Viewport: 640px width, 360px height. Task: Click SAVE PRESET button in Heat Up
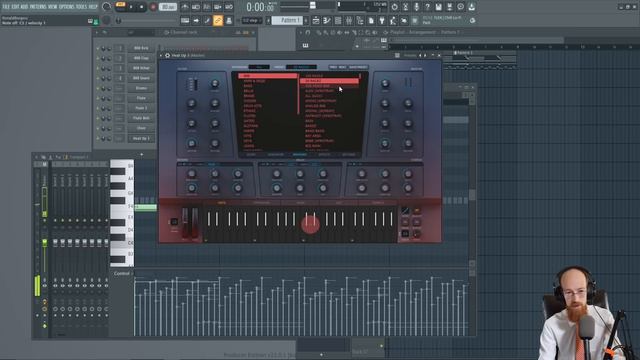click(x=358, y=67)
